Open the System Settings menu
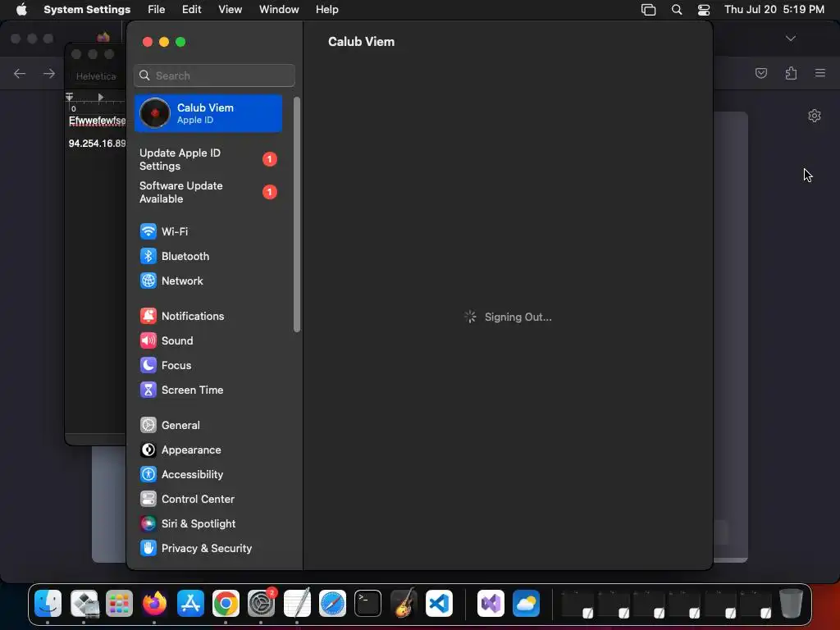Image resolution: width=840 pixels, height=630 pixels. (x=87, y=10)
